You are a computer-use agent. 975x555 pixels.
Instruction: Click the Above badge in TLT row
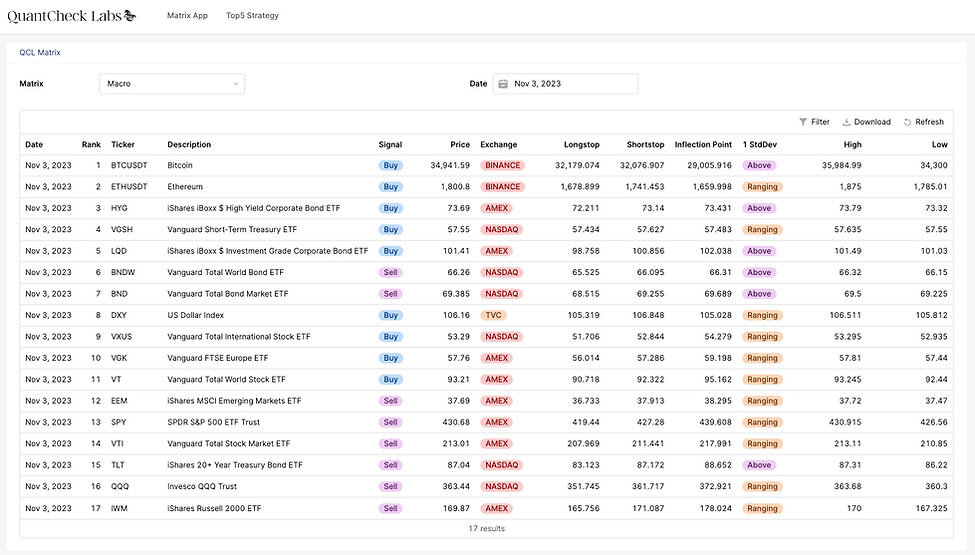[x=759, y=465]
